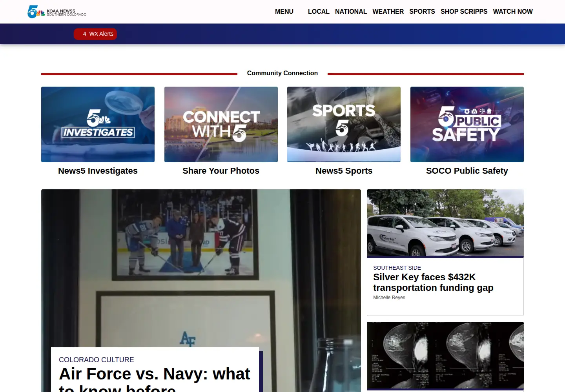Click the Share Your Photos link
Screen dimensions: 565x392
(x=221, y=171)
